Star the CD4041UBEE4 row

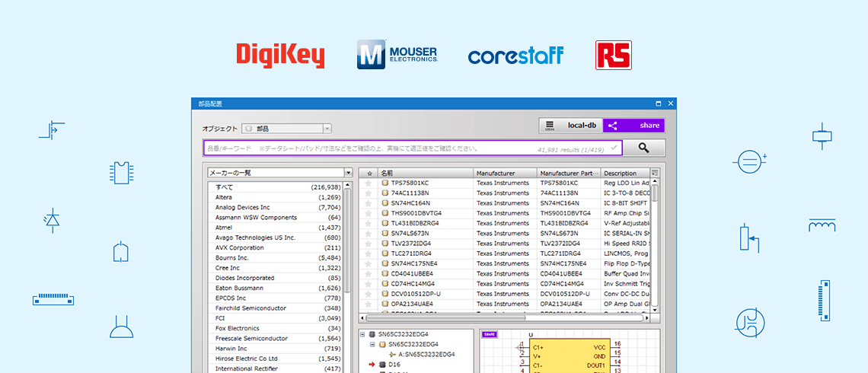tap(368, 273)
